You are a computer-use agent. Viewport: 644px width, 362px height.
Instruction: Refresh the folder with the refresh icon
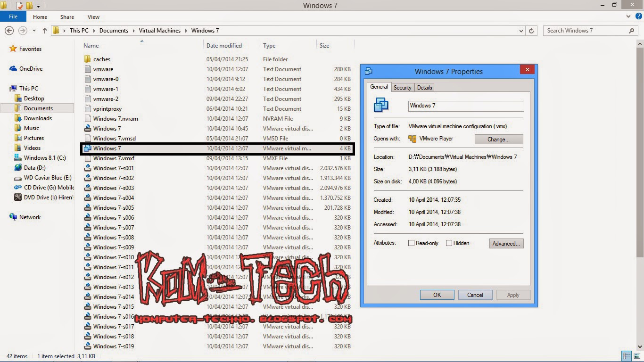531,31
